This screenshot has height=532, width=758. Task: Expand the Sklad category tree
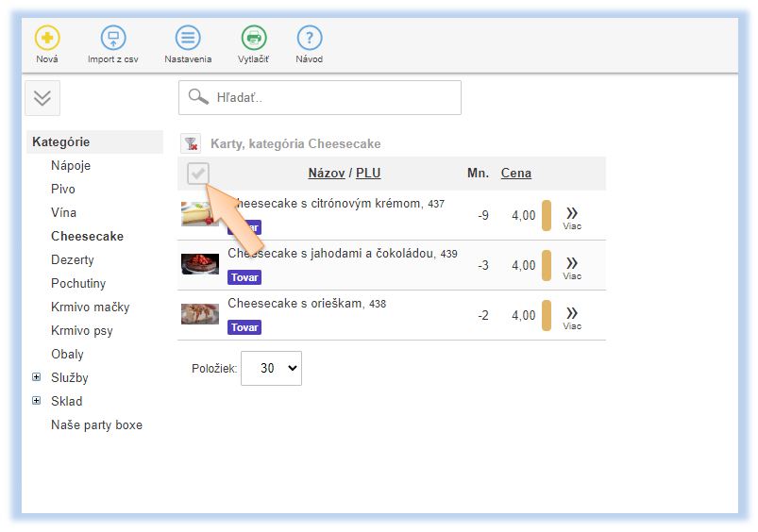[37, 401]
